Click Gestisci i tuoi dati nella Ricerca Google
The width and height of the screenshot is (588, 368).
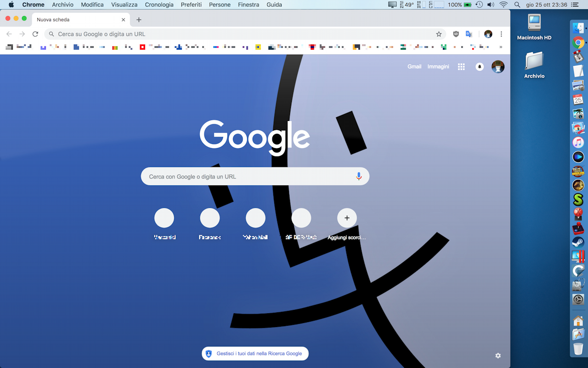coord(255,354)
